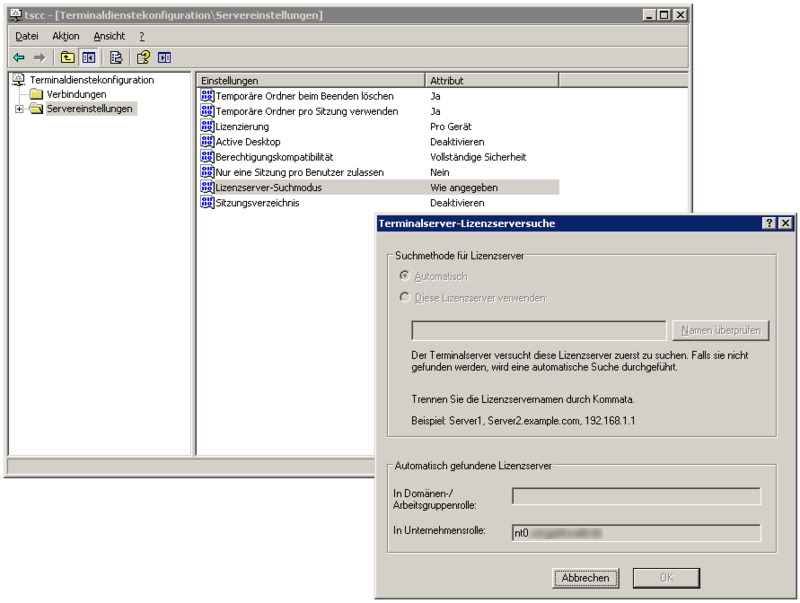Open Help via the question mark icon
The width and height of the screenshot is (800, 603).
tap(143, 57)
